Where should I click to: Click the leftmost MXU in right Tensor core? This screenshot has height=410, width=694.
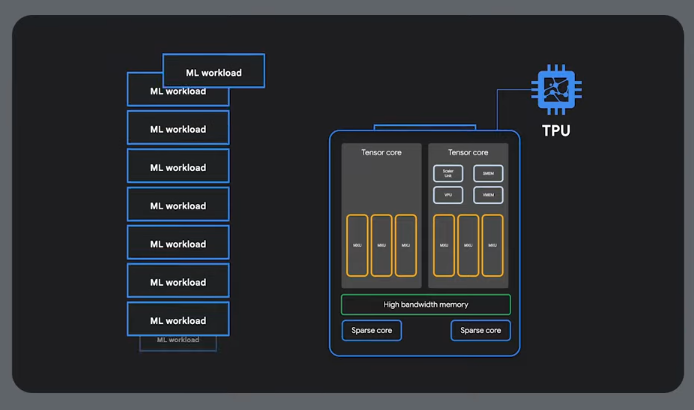(x=444, y=245)
